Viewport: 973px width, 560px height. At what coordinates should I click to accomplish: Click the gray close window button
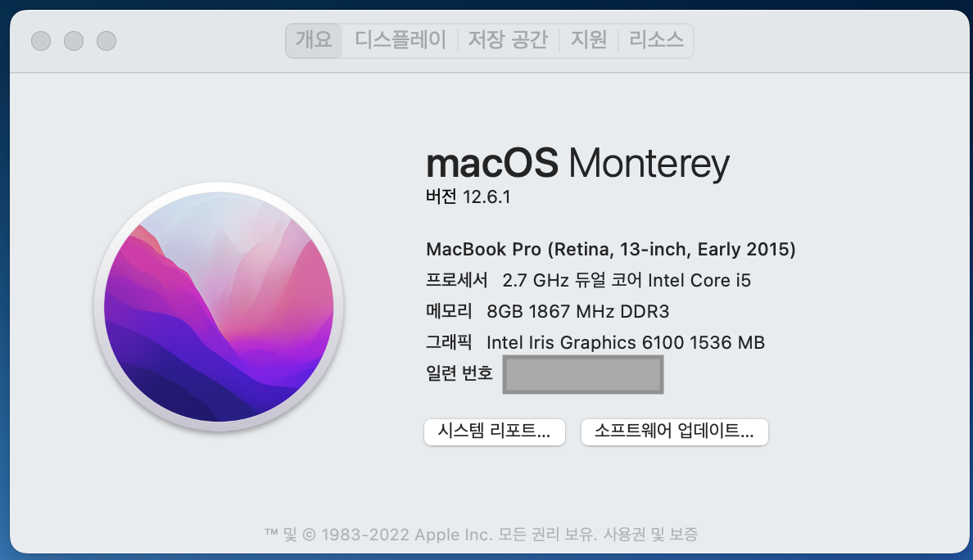pyautogui.click(x=41, y=41)
